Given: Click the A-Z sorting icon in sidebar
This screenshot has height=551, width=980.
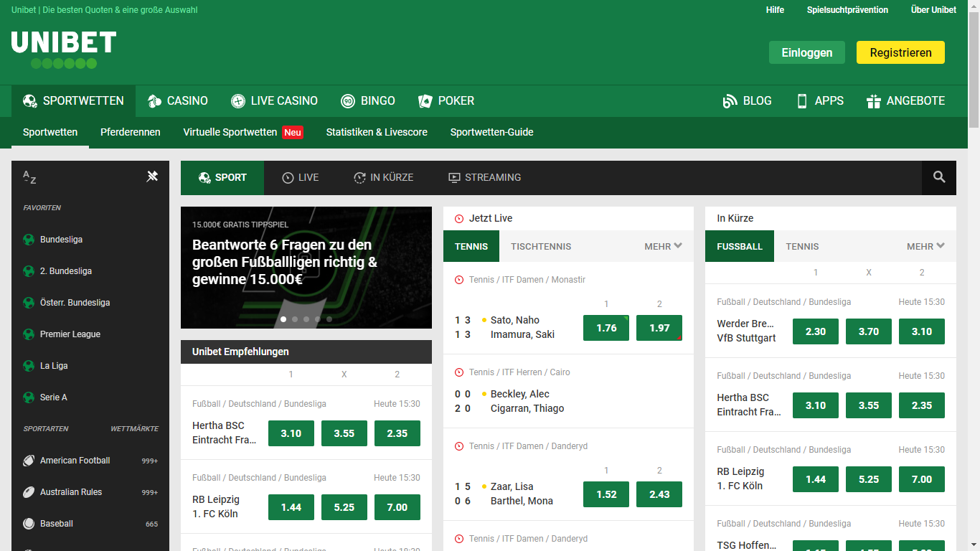Looking at the screenshot, I should point(29,177).
